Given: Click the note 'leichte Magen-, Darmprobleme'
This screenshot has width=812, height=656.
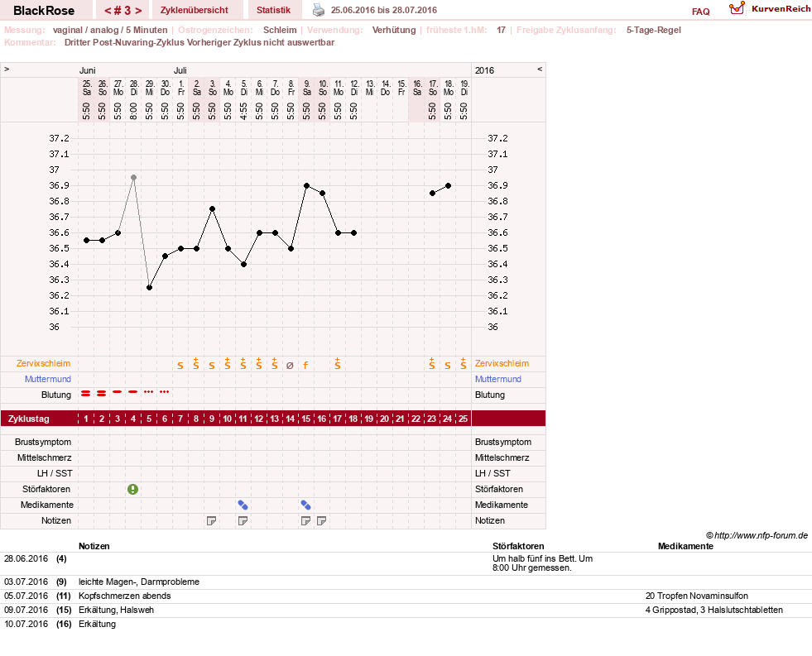Looking at the screenshot, I should 139,582.
